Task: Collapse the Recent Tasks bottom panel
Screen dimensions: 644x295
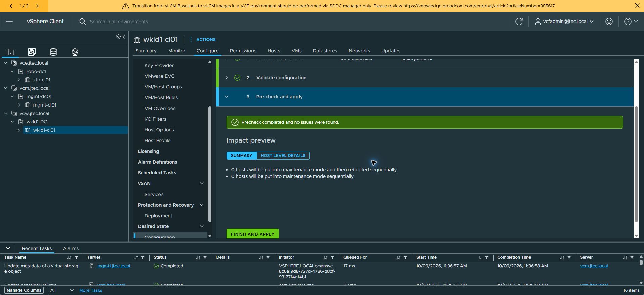Action: click(x=8, y=248)
